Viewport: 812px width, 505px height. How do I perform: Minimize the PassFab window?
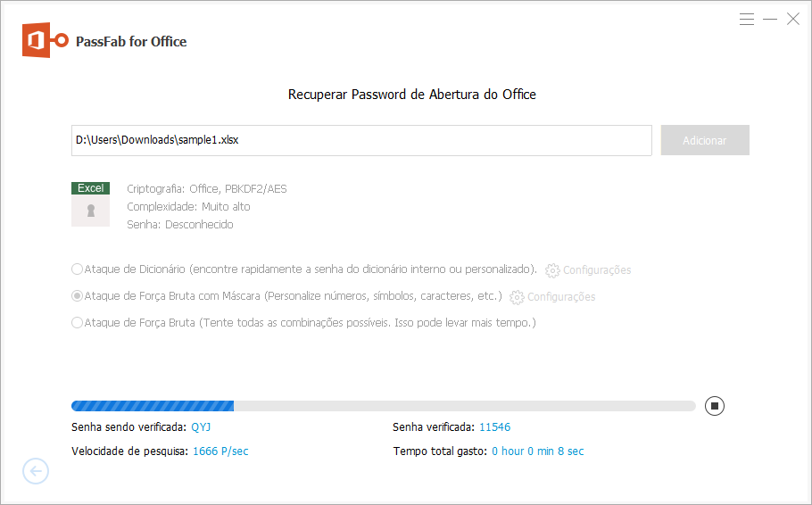click(x=770, y=19)
